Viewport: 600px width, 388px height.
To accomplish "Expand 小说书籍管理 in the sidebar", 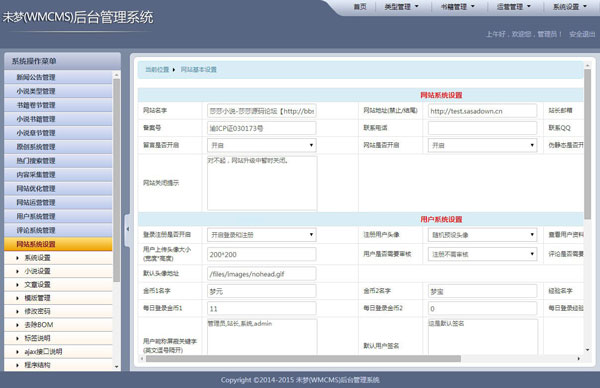I will point(58,119).
